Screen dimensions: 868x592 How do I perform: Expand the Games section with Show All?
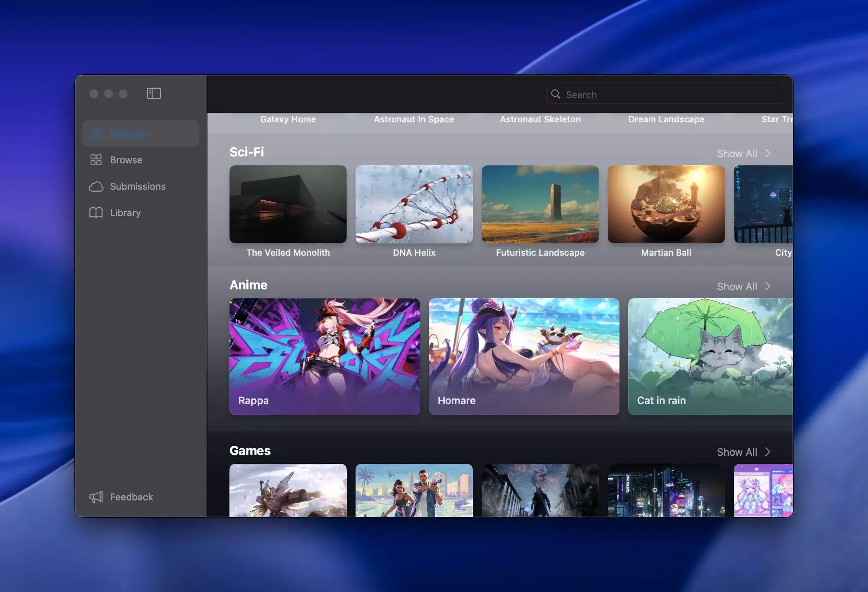(743, 452)
